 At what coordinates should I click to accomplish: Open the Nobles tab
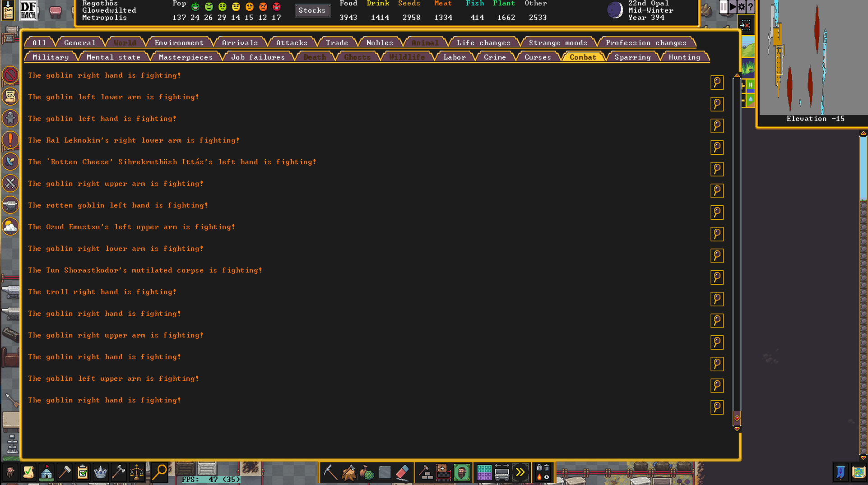(380, 42)
